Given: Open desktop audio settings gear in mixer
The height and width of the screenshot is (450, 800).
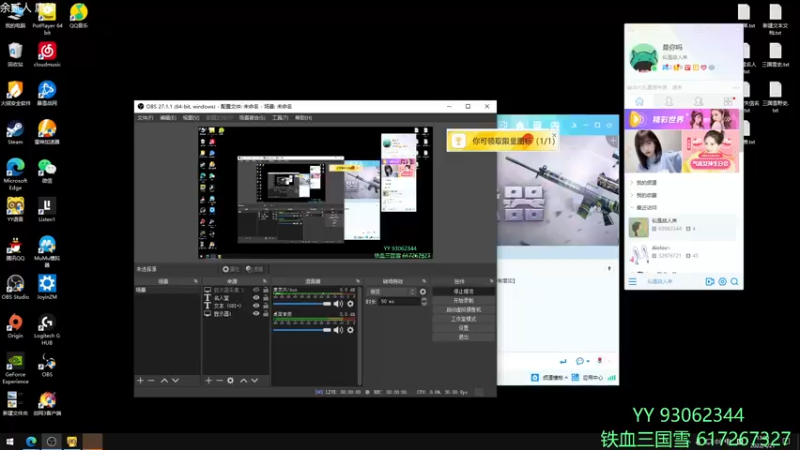Looking at the screenshot, I should pos(351,330).
